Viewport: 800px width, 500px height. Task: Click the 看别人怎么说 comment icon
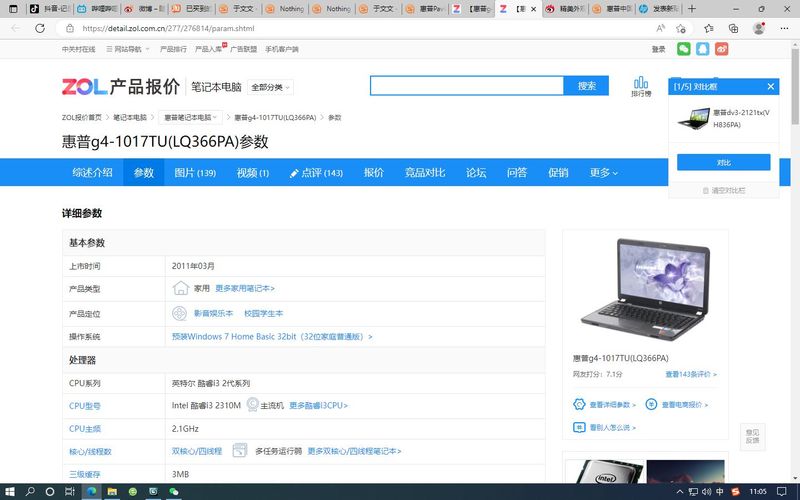point(579,427)
